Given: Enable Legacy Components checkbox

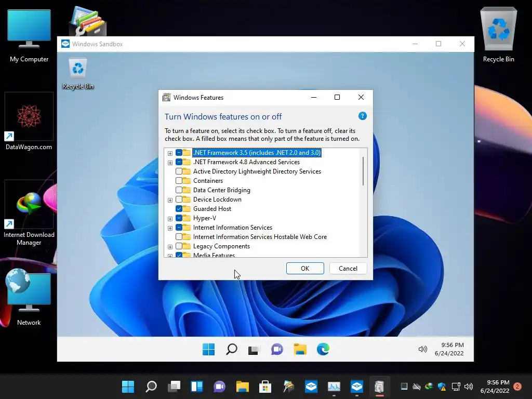Looking at the screenshot, I should tap(179, 246).
